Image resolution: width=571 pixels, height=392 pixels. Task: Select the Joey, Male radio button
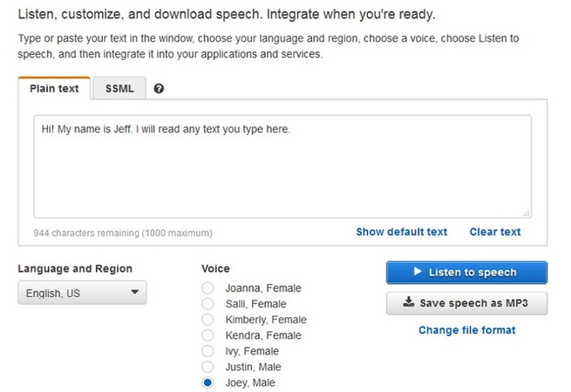pos(207,382)
